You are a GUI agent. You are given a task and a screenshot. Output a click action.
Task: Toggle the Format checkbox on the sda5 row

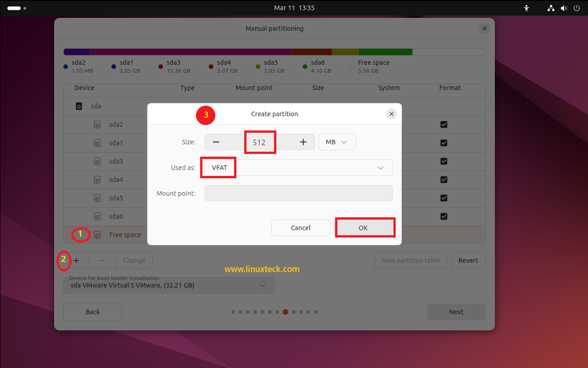443,198
